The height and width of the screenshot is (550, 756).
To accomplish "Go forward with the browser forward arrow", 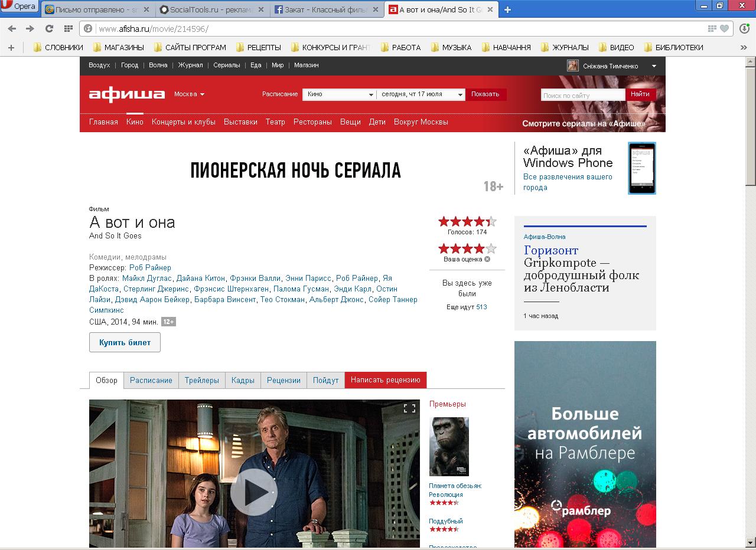I will [30, 28].
